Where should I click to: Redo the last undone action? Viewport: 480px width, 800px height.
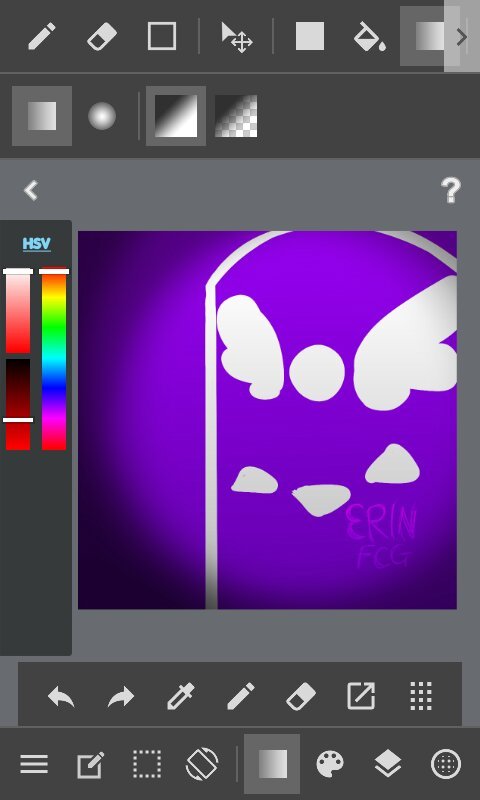[x=121, y=697]
